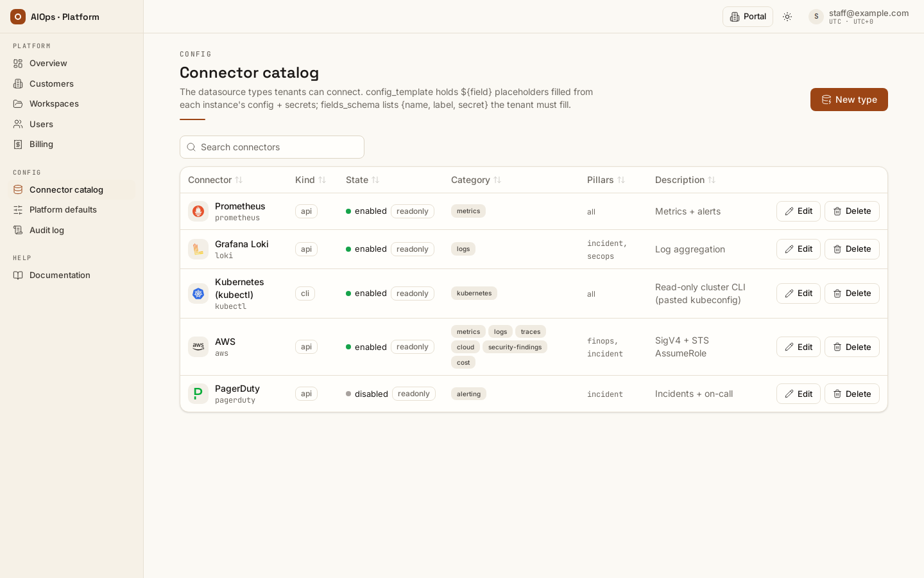Viewport: 924px width, 578px height.
Task: Edit the AWS connector
Action: 798,347
